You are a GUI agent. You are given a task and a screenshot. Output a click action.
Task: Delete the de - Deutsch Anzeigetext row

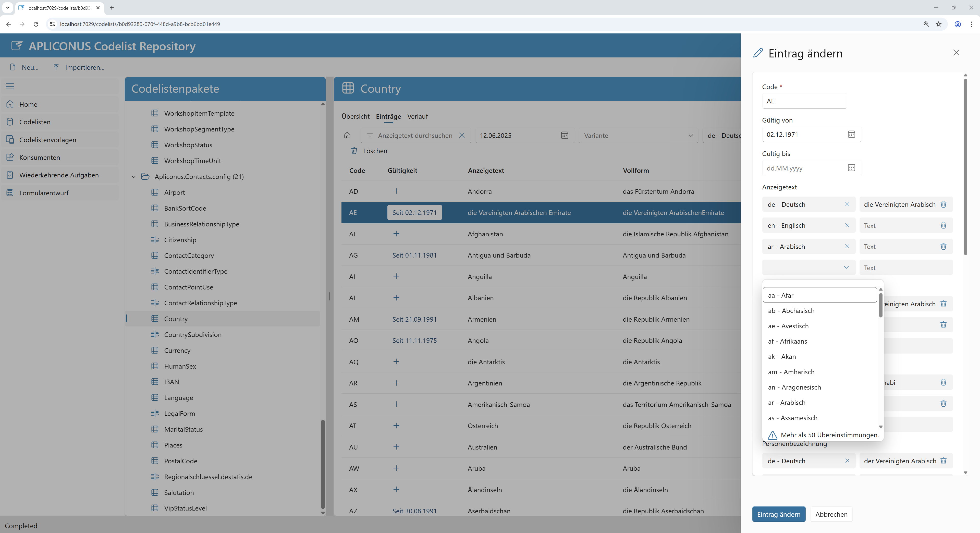(x=944, y=204)
